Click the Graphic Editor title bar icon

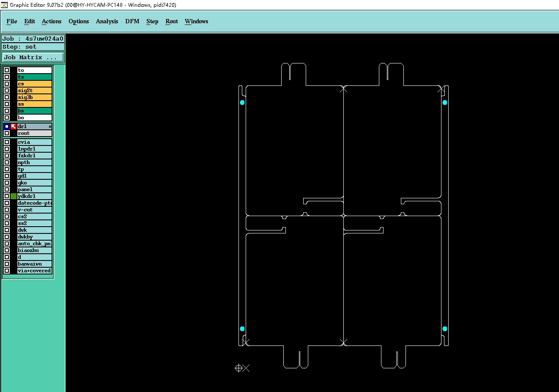click(4, 5)
